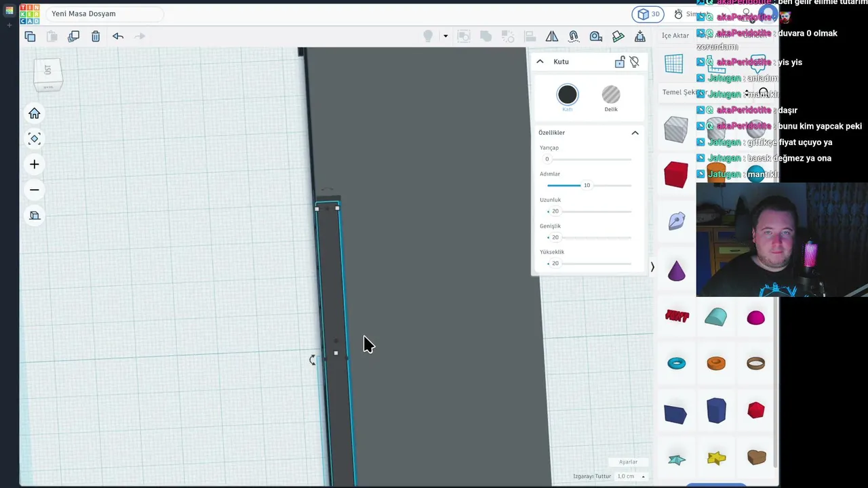Viewport: 868px width, 488px height.
Task: Select the Katı solid color option
Action: [568, 98]
